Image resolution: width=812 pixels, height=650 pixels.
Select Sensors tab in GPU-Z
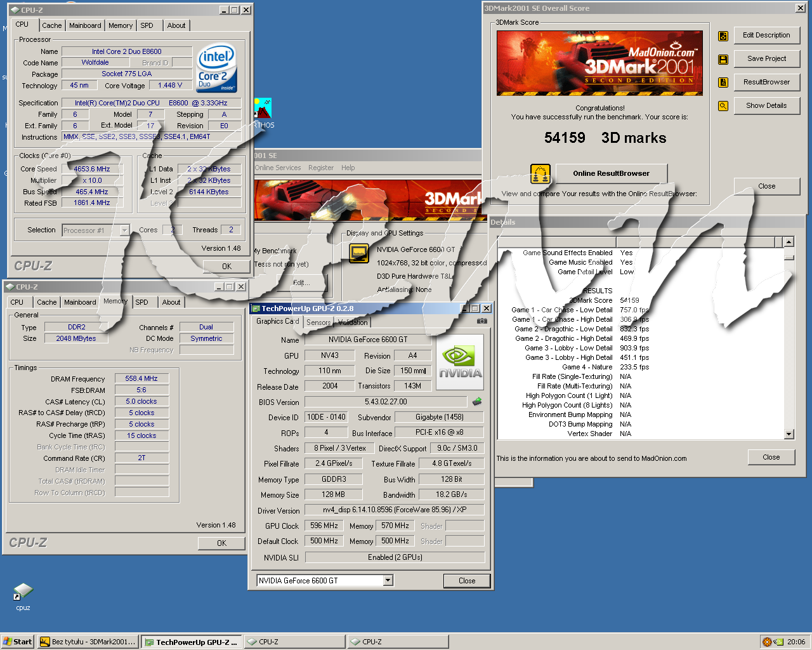click(x=318, y=322)
